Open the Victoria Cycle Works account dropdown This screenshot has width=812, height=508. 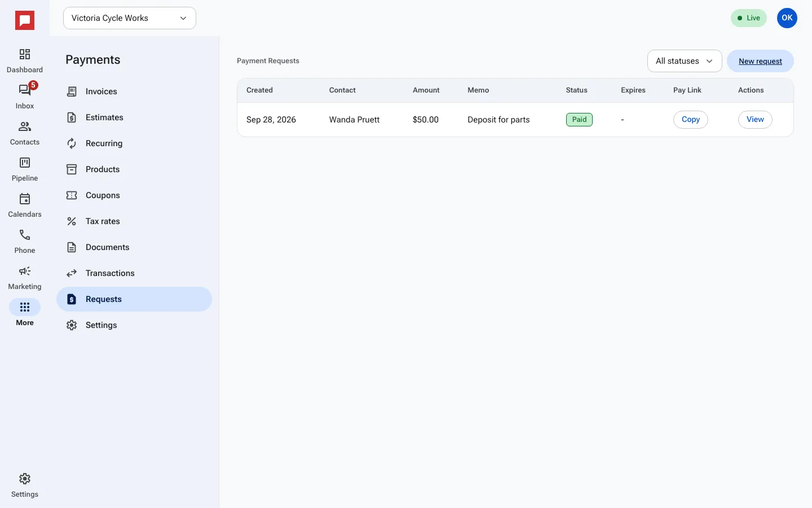pos(130,18)
